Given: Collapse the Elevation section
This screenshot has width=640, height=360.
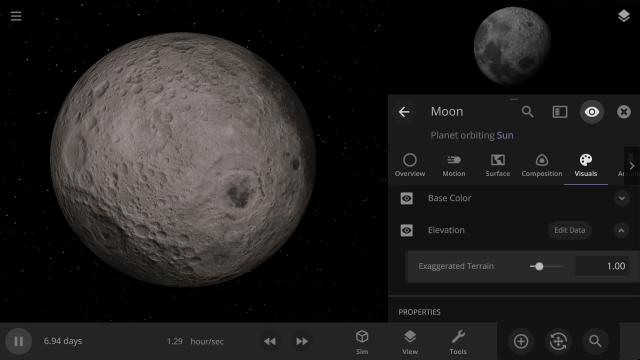Looking at the screenshot, I should [x=621, y=231].
